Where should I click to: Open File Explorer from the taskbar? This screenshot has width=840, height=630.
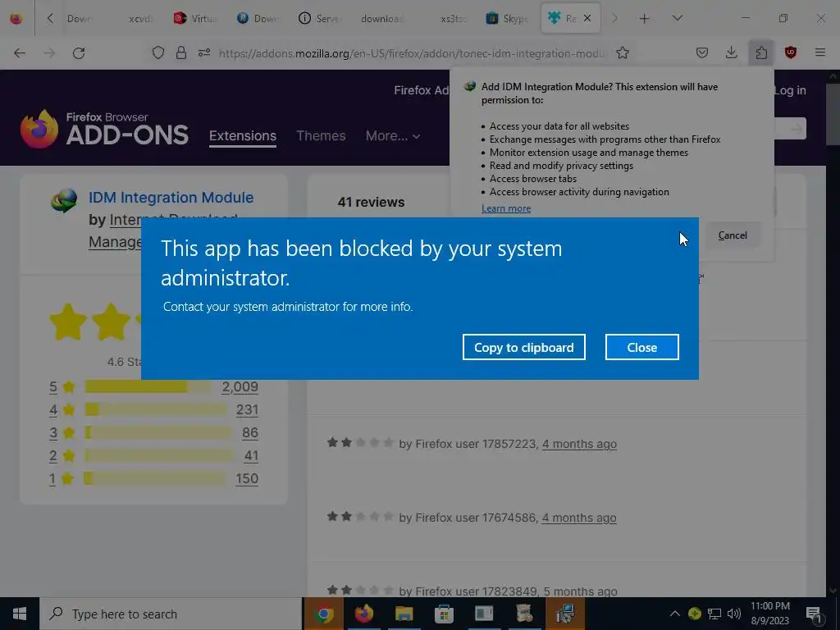[x=404, y=614]
